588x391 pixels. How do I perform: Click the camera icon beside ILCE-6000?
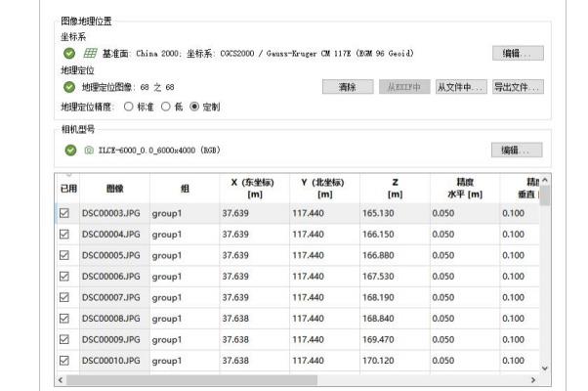click(x=89, y=150)
